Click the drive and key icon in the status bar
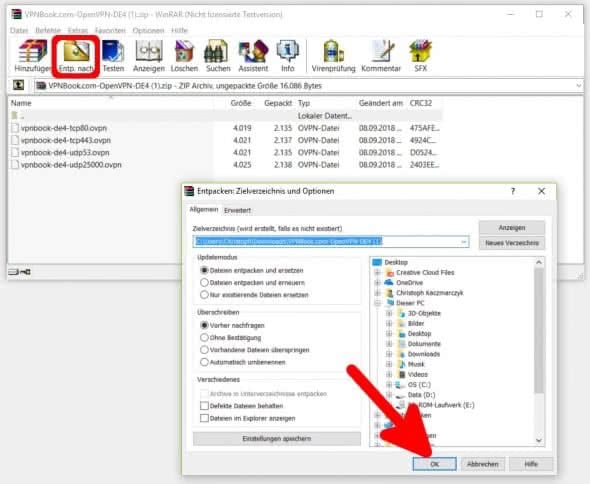 (x=20, y=272)
